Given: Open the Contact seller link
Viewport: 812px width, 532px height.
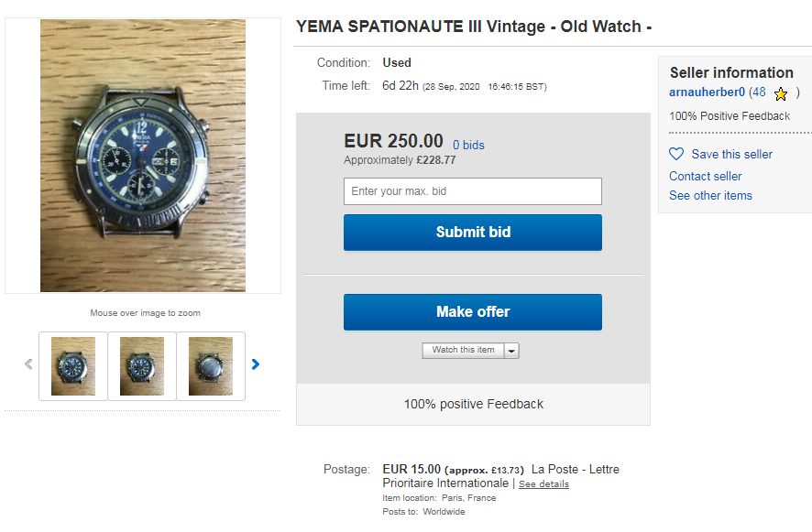Looking at the screenshot, I should [705, 176].
